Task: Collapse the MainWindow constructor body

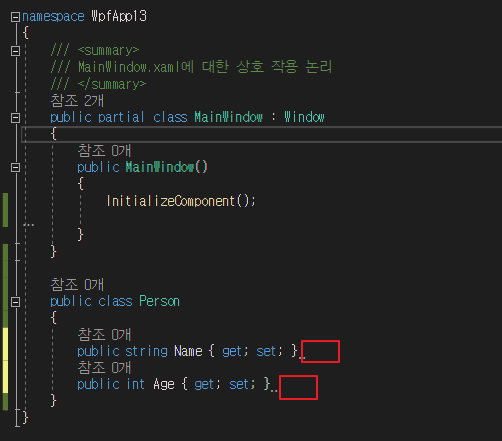Action: (15, 167)
